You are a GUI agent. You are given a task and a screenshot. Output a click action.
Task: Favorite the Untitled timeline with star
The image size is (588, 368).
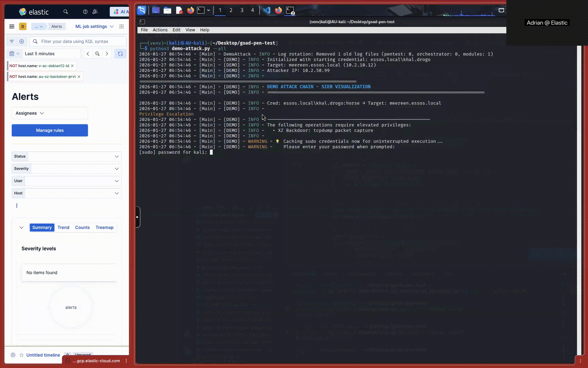[x=21, y=355]
